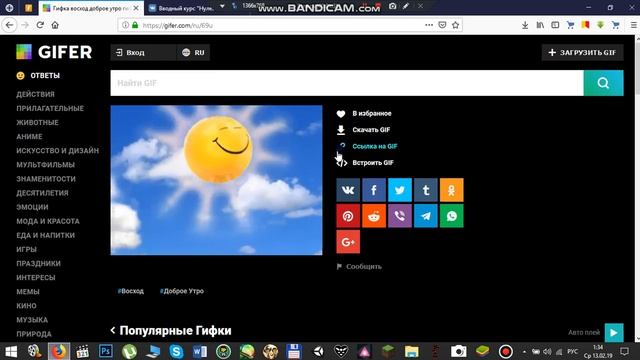This screenshot has height=360, width=640.
Task: Open Firefox hamburger menu
Action: coord(633,25)
